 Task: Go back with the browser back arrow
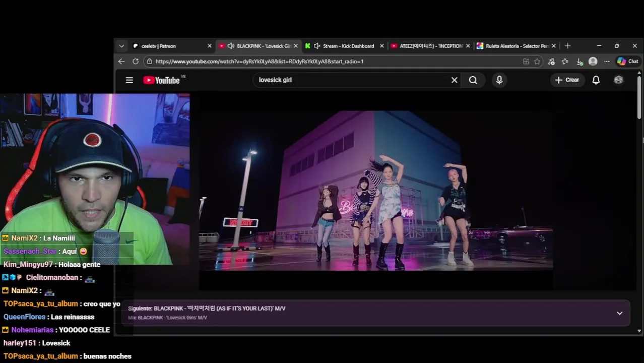click(121, 62)
